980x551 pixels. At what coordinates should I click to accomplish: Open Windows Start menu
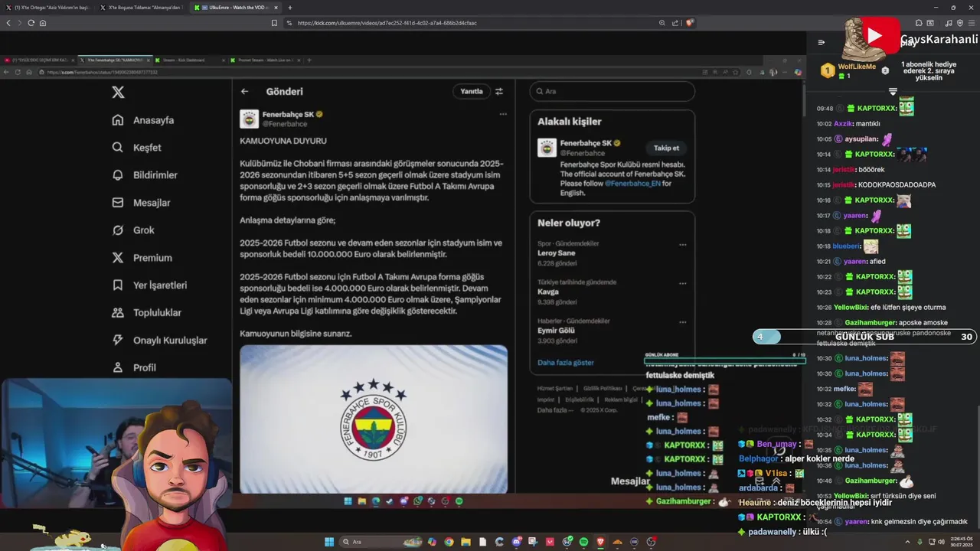click(x=329, y=542)
